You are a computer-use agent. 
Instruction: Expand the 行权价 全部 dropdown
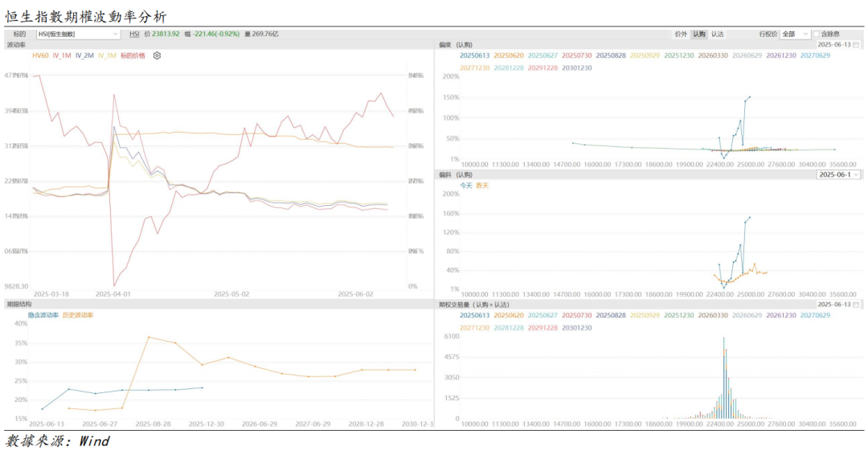point(795,34)
